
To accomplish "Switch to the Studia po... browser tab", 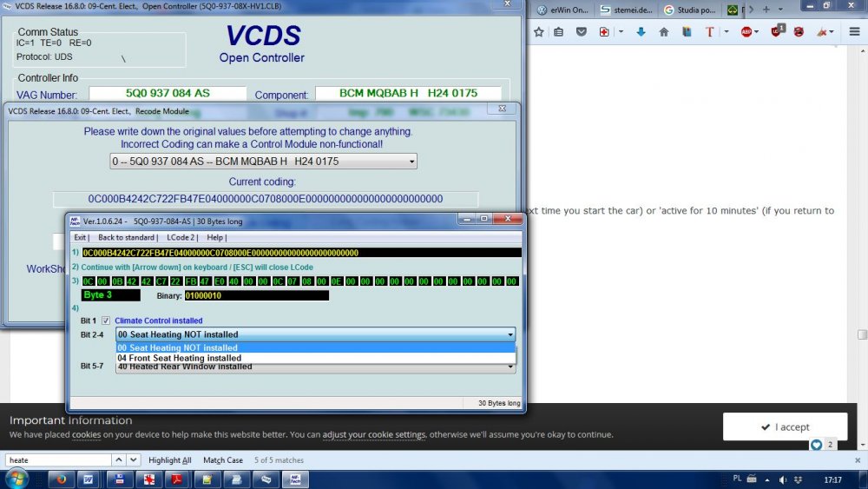I will tap(690, 10).
